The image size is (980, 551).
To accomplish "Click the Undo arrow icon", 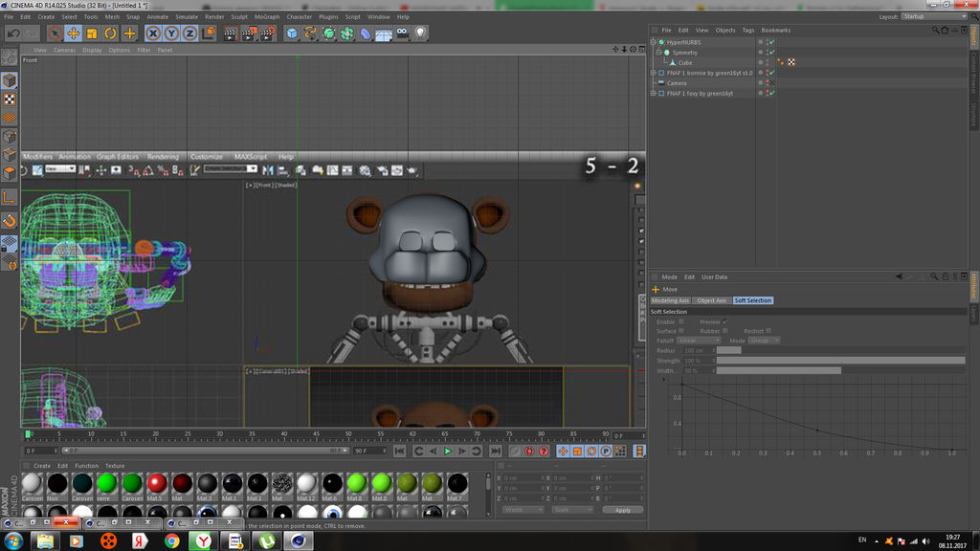I will coord(13,33).
